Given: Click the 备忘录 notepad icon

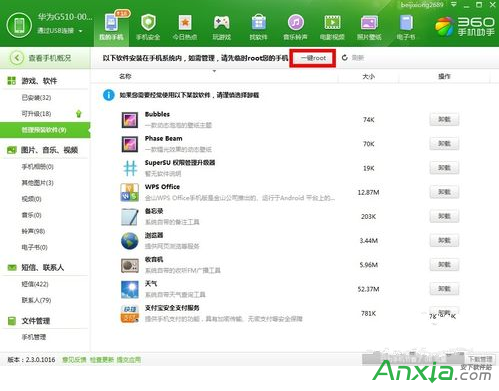Looking at the screenshot, I should coord(130,217).
